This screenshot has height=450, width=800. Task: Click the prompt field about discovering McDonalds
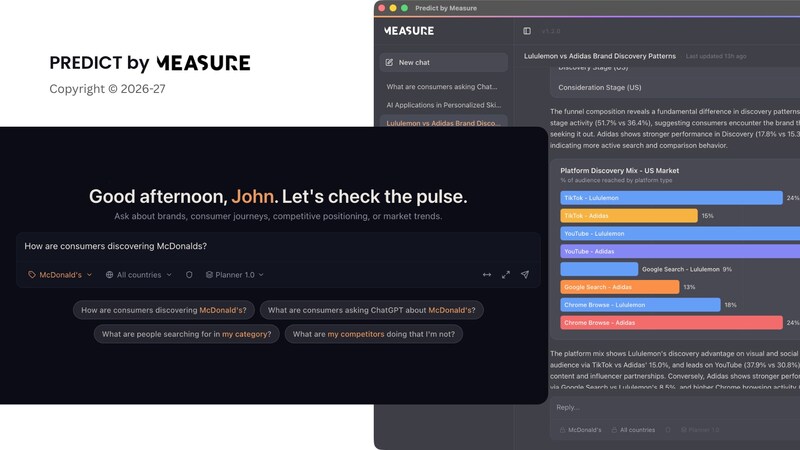click(278, 246)
